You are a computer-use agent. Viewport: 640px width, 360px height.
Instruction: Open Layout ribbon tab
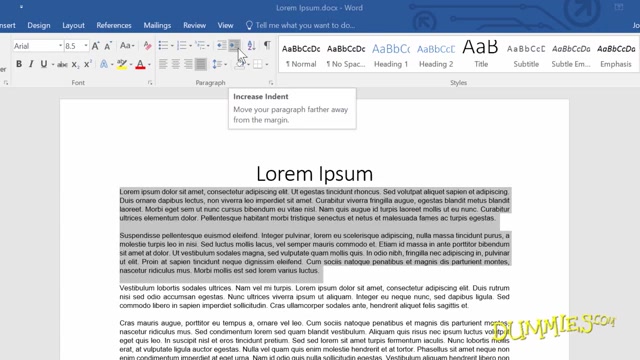(x=73, y=25)
